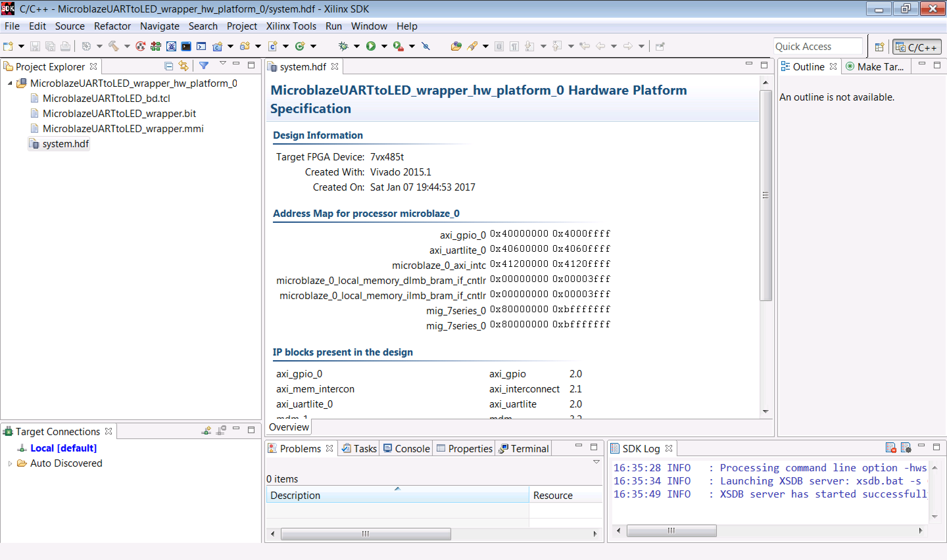The width and height of the screenshot is (947, 560).
Task: Select MicroblazeUARTtoLED_wrapper.mmi file
Action: click(x=123, y=129)
